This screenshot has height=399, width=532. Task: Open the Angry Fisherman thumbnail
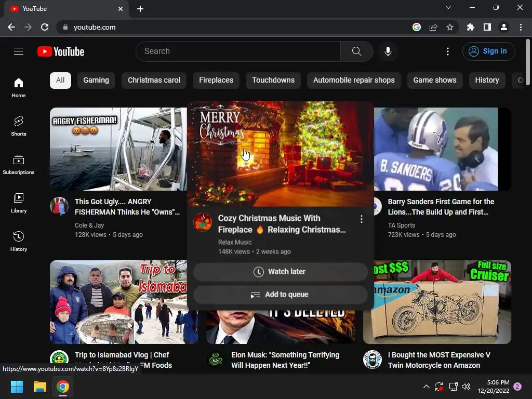click(x=118, y=149)
